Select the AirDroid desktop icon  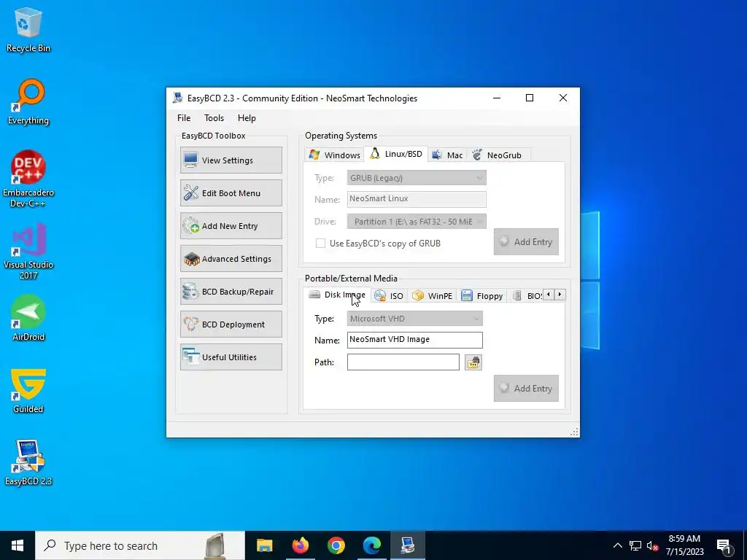(28, 318)
